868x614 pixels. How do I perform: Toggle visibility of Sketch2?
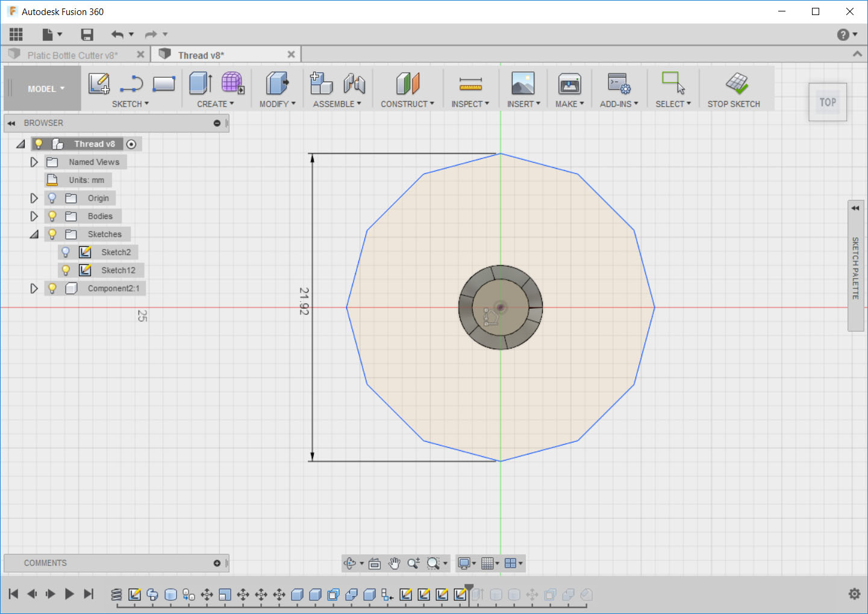point(66,252)
